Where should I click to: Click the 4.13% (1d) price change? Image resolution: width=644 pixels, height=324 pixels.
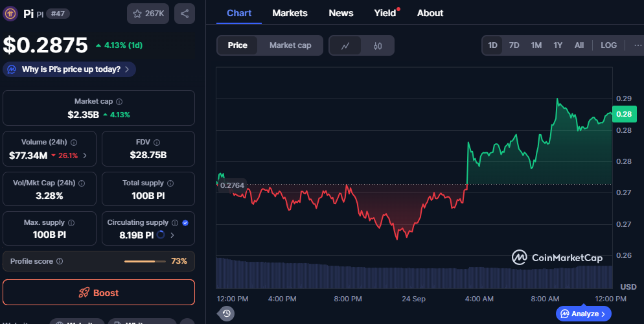119,45
